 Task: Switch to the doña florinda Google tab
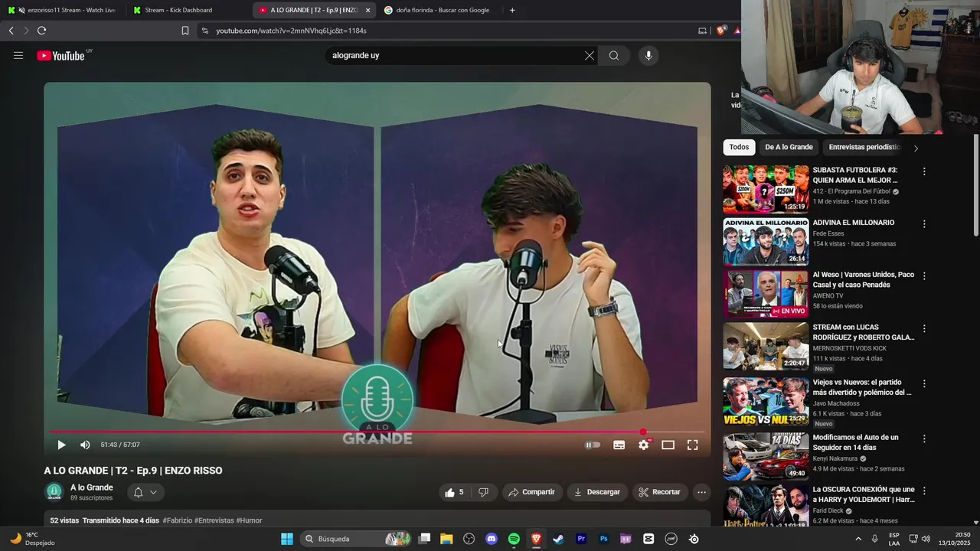439,10
